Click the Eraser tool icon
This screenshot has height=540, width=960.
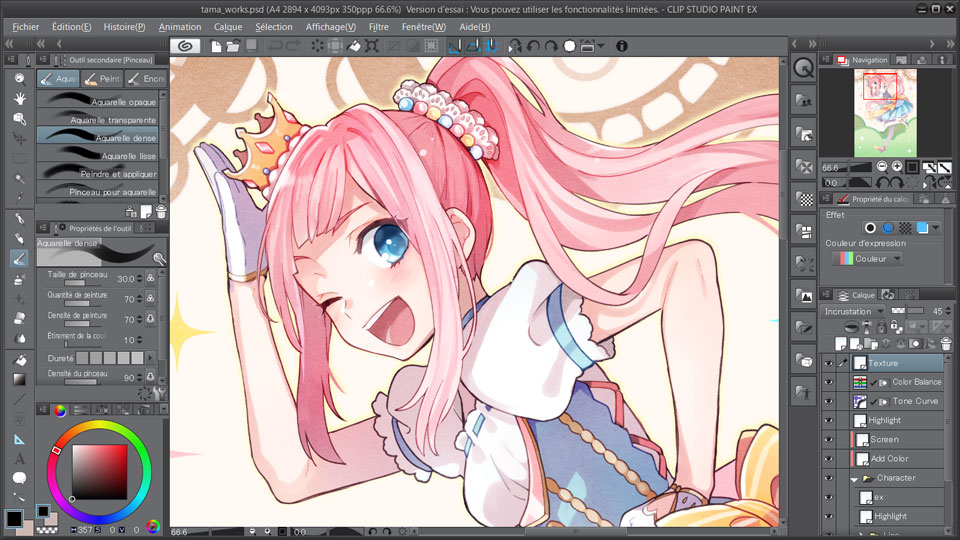click(x=20, y=318)
